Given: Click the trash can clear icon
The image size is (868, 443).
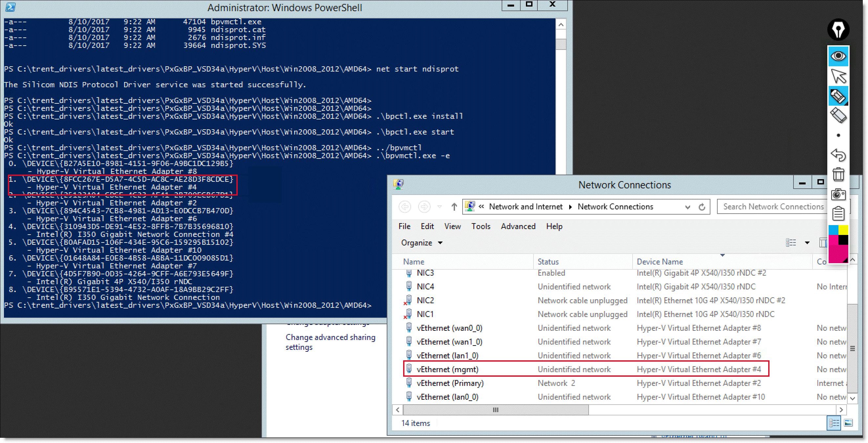Looking at the screenshot, I should point(838,175).
